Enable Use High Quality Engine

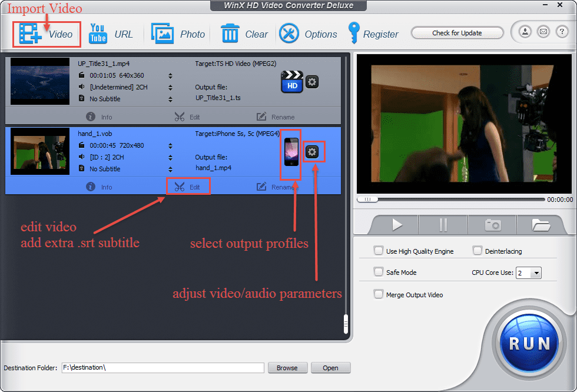click(x=379, y=251)
